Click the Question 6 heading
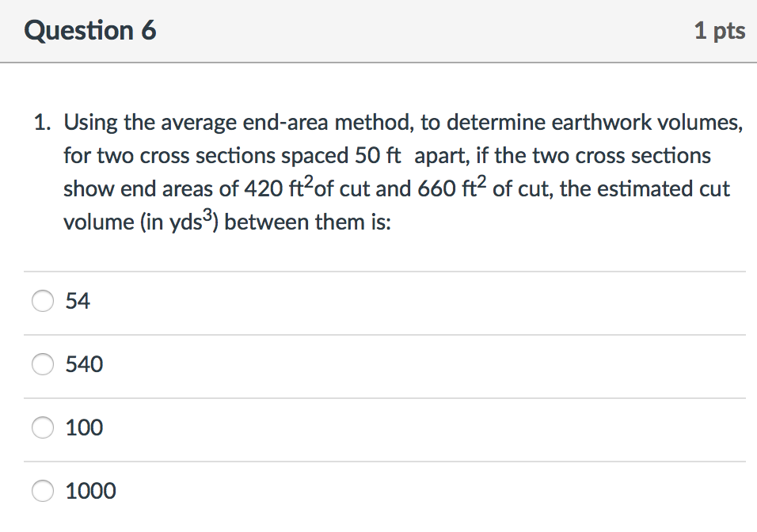Screen dimensions: 757x532 pyautogui.click(x=90, y=30)
